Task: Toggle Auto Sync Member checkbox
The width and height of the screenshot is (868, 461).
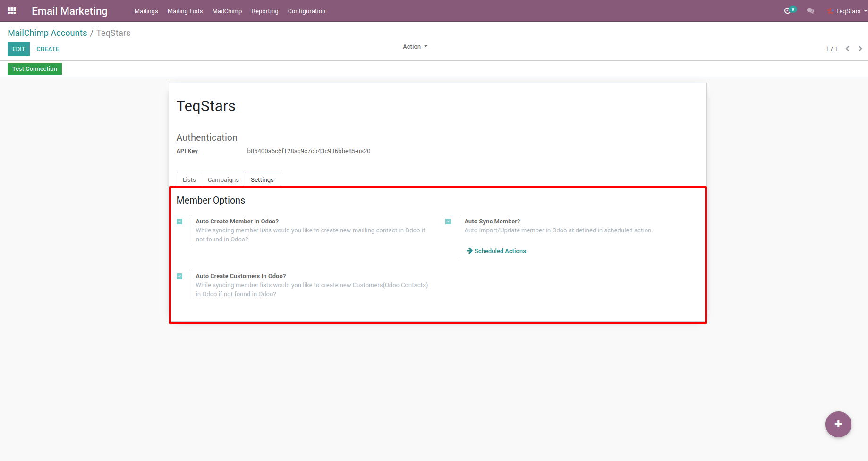Action: click(x=448, y=222)
